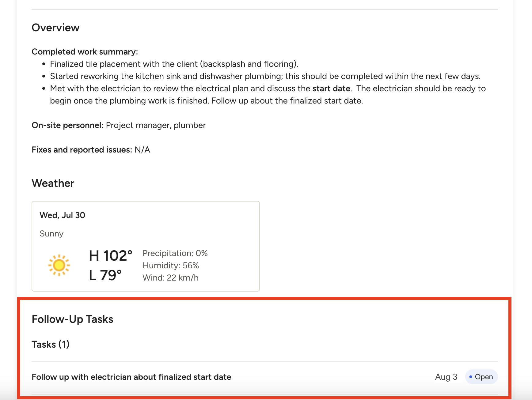532x400 pixels.
Task: Click the low temperature L 79° reading
Action: pyautogui.click(x=105, y=275)
